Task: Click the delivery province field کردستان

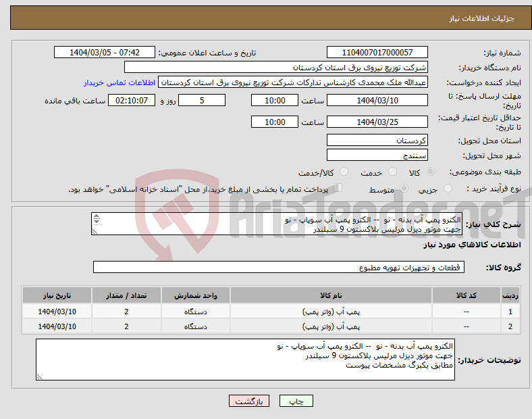Action: tap(377, 141)
